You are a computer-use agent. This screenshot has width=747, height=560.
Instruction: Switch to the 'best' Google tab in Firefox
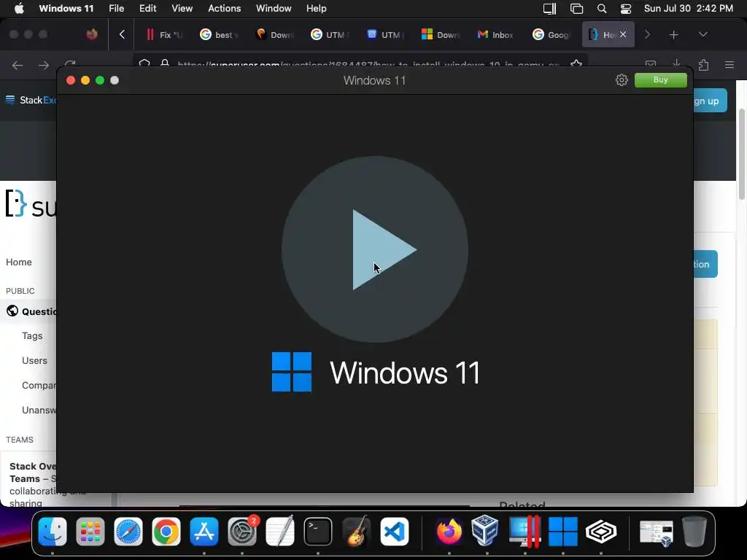(x=219, y=35)
